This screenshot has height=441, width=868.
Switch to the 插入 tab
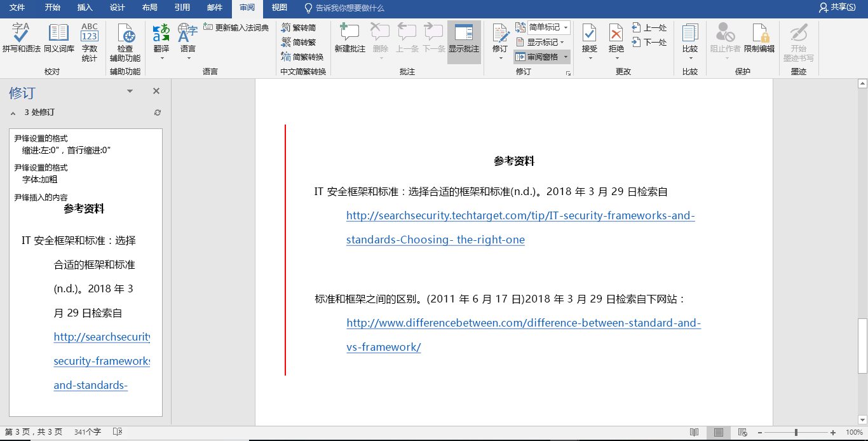tap(85, 8)
